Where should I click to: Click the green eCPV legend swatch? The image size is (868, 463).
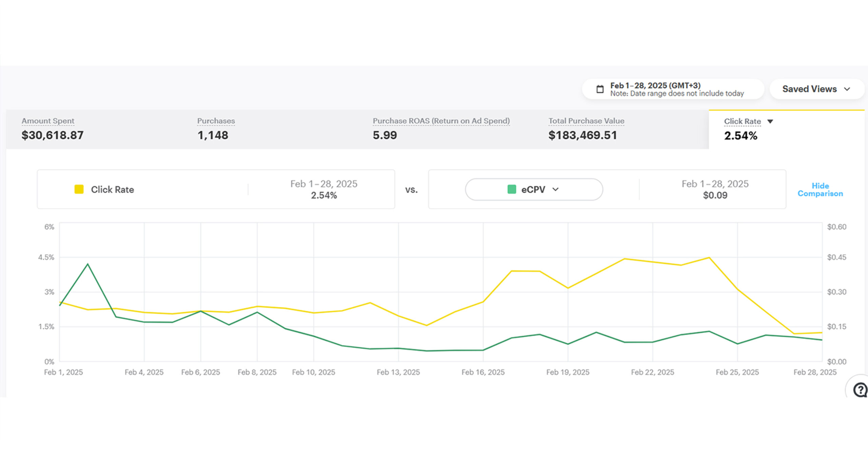click(511, 189)
